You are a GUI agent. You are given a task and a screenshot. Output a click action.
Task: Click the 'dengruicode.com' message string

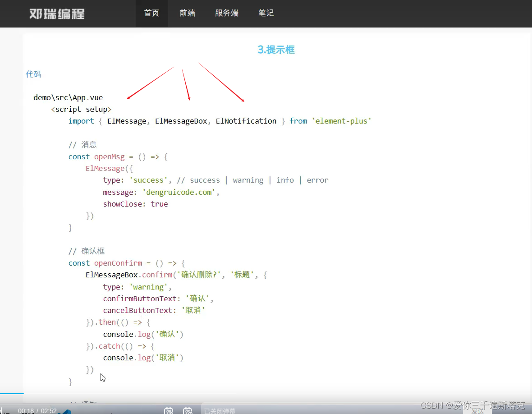[179, 193]
